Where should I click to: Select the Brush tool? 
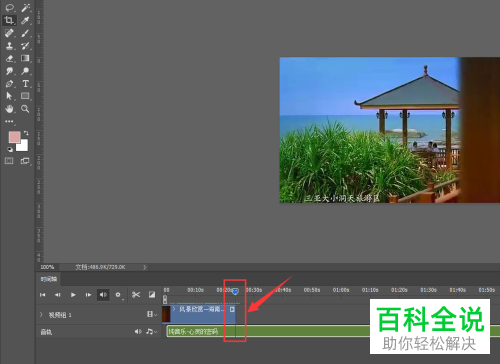(25, 33)
